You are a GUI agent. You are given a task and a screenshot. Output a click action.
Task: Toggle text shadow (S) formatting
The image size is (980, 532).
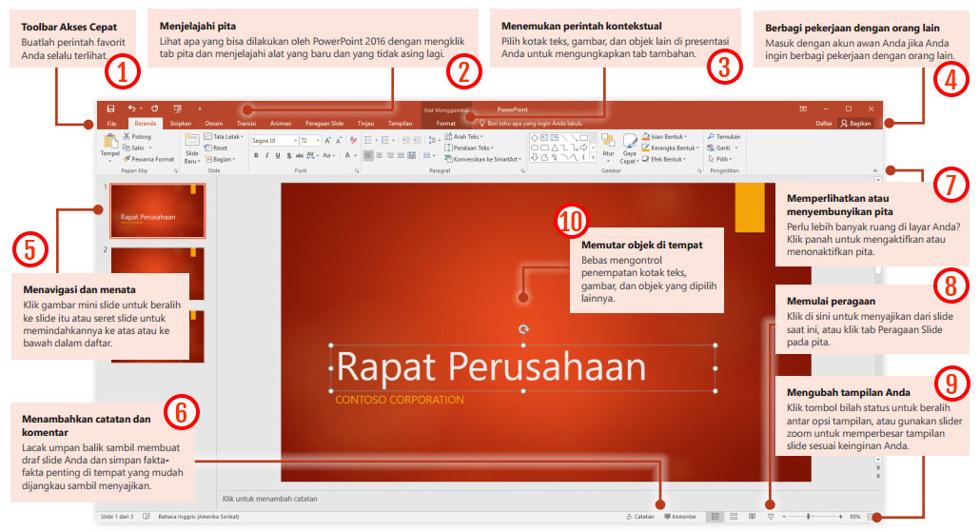(x=288, y=155)
